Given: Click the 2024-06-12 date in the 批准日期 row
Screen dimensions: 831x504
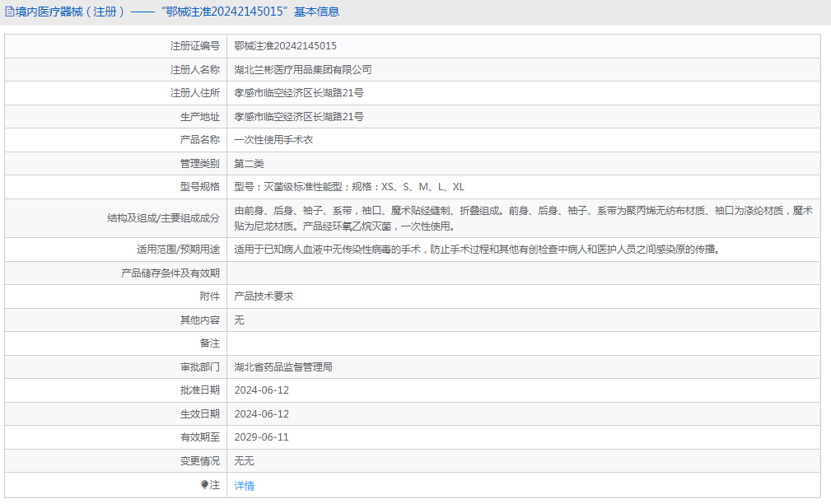Looking at the screenshot, I should point(262,390).
